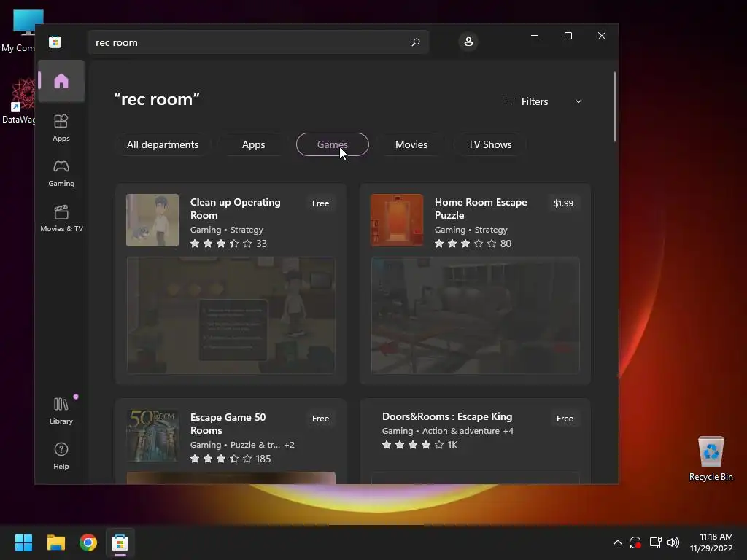The height and width of the screenshot is (560, 747).
Task: Click the star rating showing 185 reviews
Action: [231, 459]
